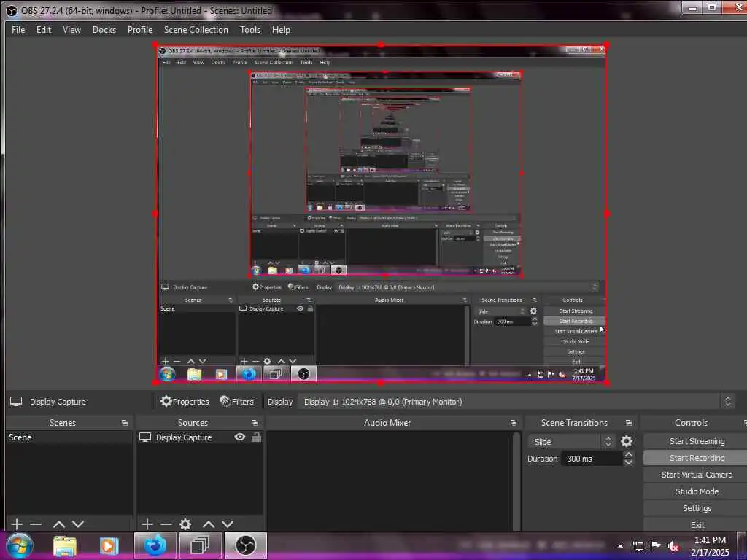Click the OBS logo in title bar
This screenshot has width=747, height=560.
click(12, 10)
